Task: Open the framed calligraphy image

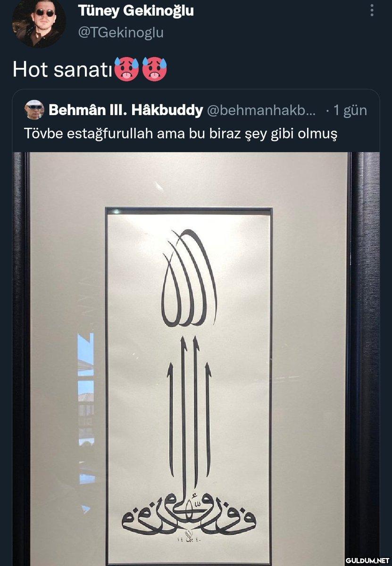Action: (x=196, y=358)
